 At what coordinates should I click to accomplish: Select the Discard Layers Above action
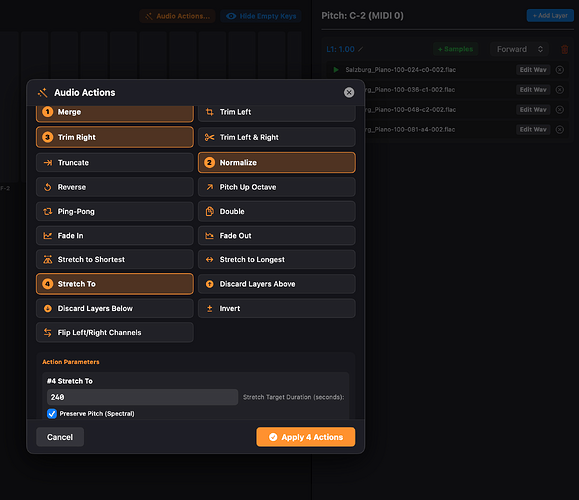tap(277, 284)
